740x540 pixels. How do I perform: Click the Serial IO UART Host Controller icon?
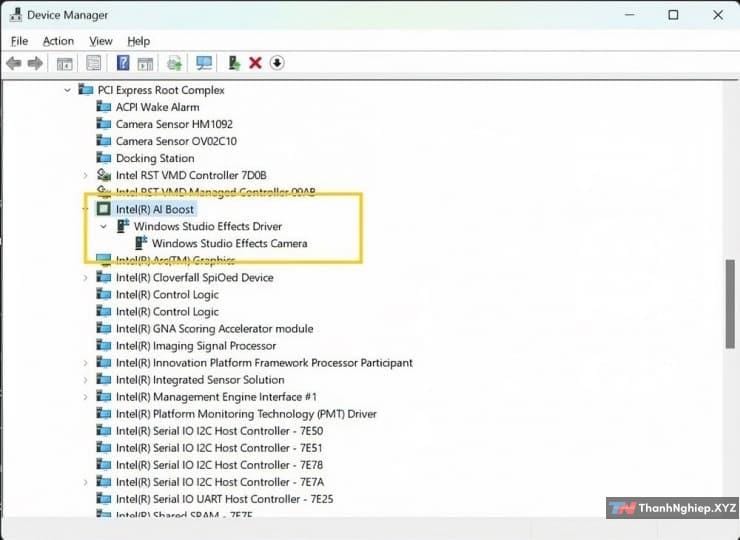pyautogui.click(x=103, y=498)
